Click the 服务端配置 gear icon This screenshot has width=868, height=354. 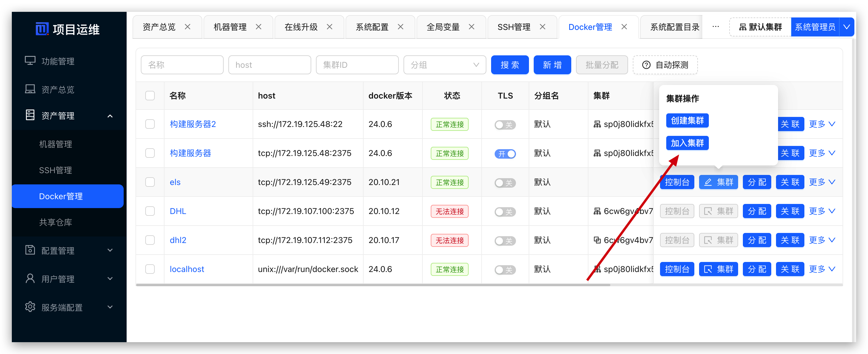(30, 307)
